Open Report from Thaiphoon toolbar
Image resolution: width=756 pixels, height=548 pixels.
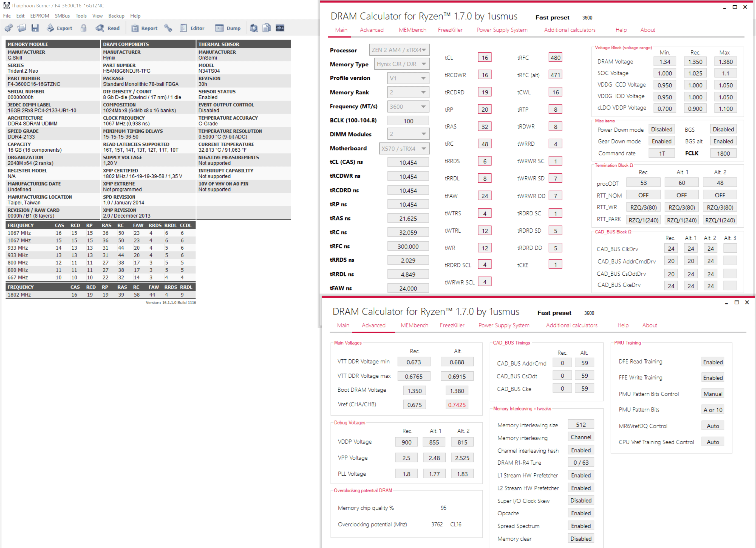144,28
